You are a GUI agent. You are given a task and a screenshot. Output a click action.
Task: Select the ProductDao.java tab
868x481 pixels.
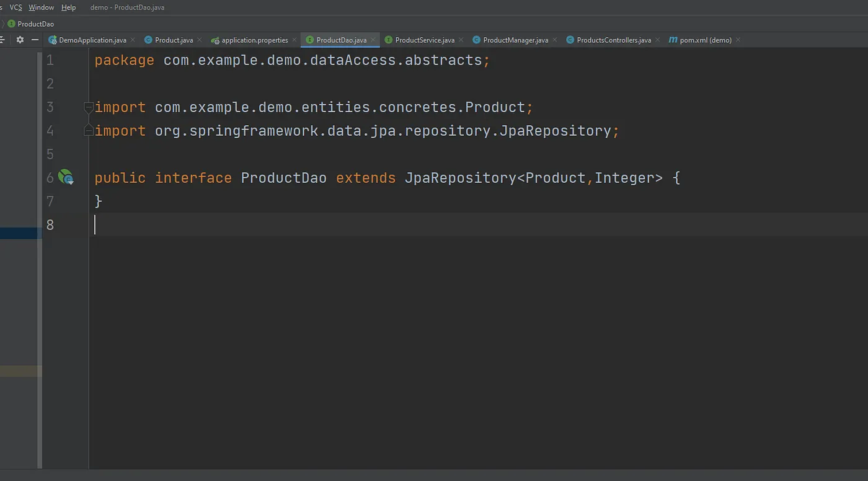341,40
